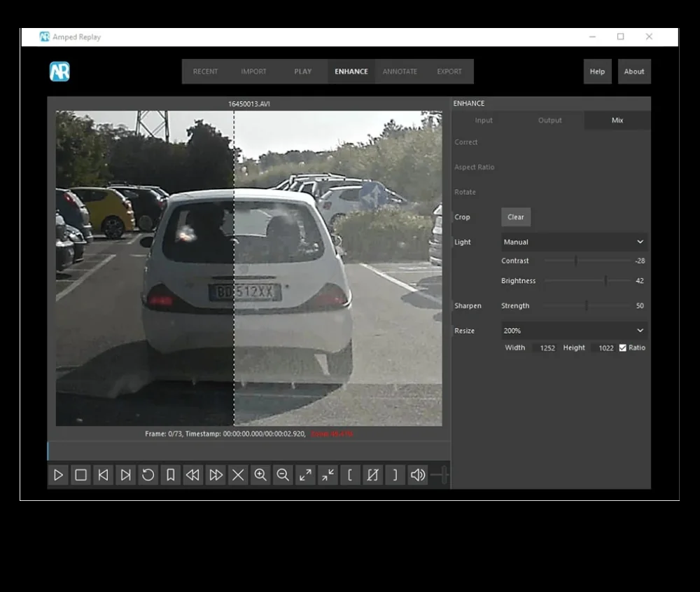Click the Sharpen Strength slider
This screenshot has width=700, height=592.
click(x=587, y=305)
